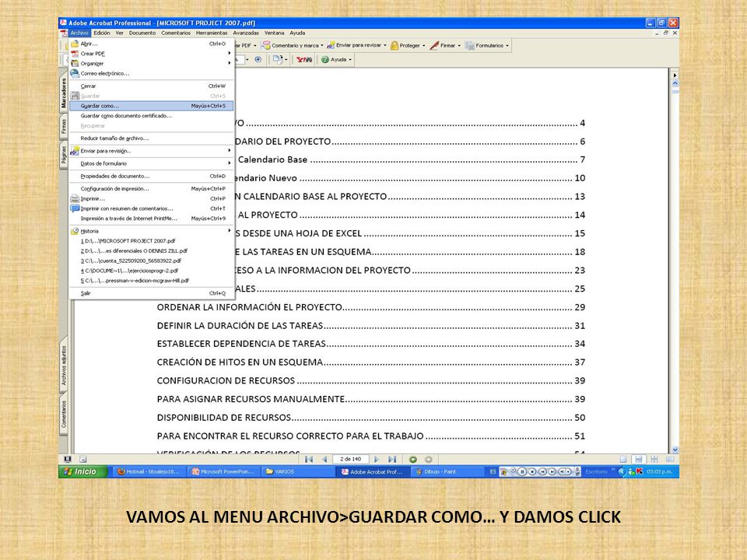Go to the previous page

point(325,460)
